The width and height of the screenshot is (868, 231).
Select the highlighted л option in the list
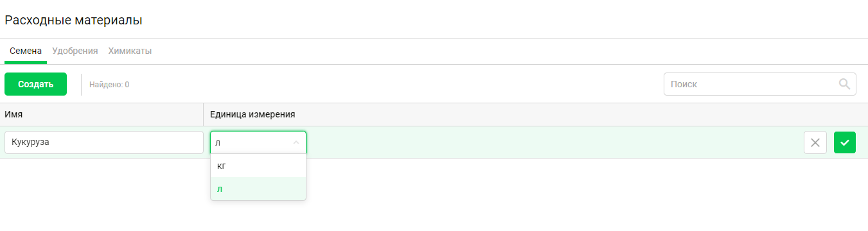258,189
